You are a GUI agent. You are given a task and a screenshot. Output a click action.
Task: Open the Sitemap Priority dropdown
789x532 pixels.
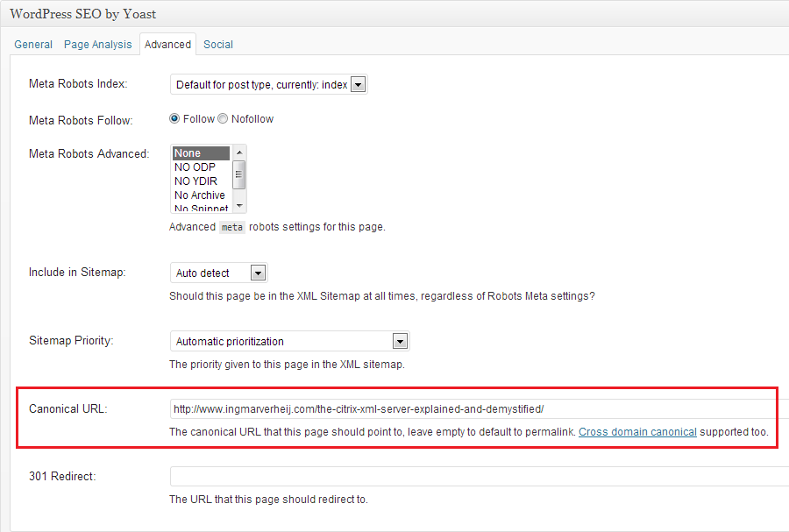289,341
